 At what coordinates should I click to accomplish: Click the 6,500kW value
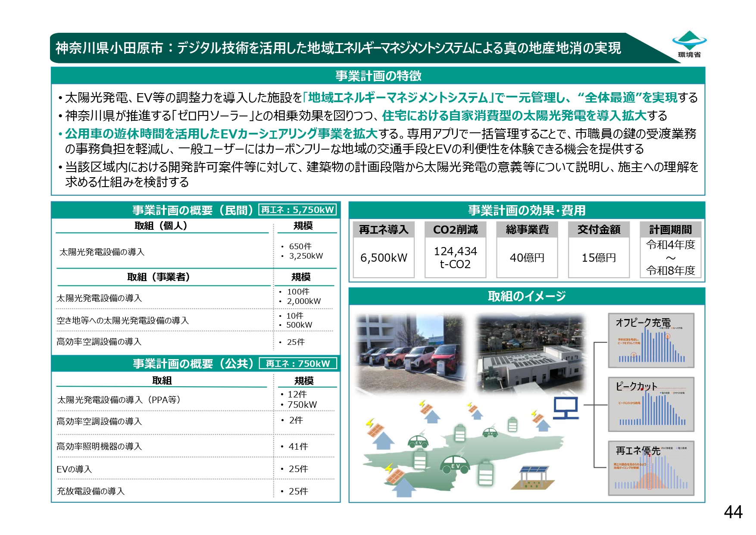pyautogui.click(x=384, y=258)
